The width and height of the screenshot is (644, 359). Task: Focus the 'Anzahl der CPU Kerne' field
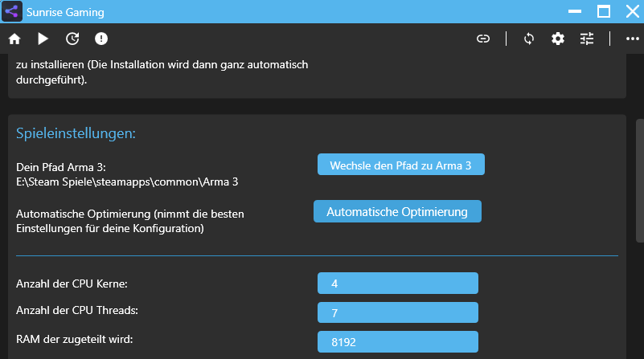(398, 284)
